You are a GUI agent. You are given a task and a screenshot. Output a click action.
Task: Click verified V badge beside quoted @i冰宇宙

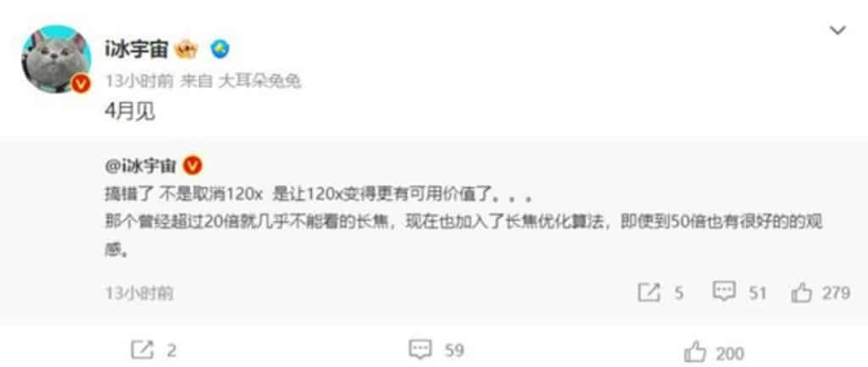tap(192, 165)
